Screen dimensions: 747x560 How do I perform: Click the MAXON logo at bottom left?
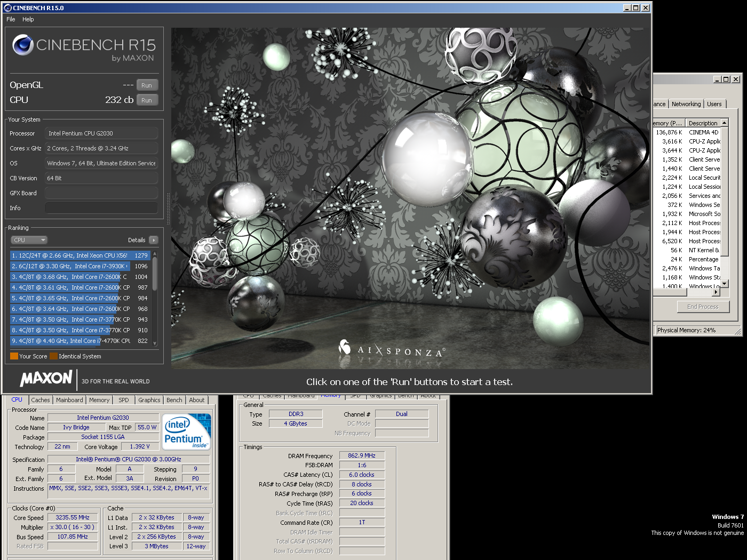click(x=46, y=378)
